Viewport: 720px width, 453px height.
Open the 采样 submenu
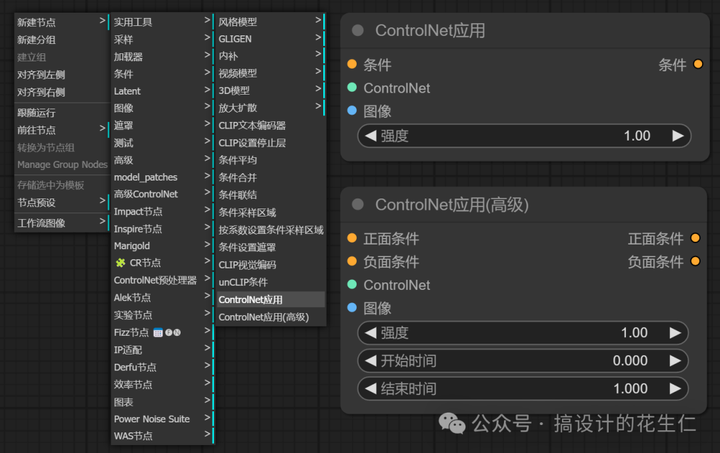[162, 39]
